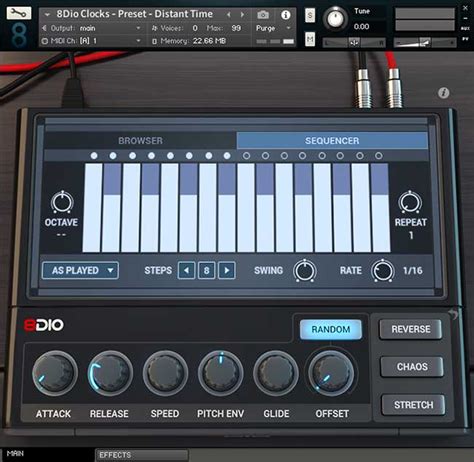This screenshot has width=474, height=462.
Task: Mute the instrument with the M button
Action: pyautogui.click(x=310, y=40)
